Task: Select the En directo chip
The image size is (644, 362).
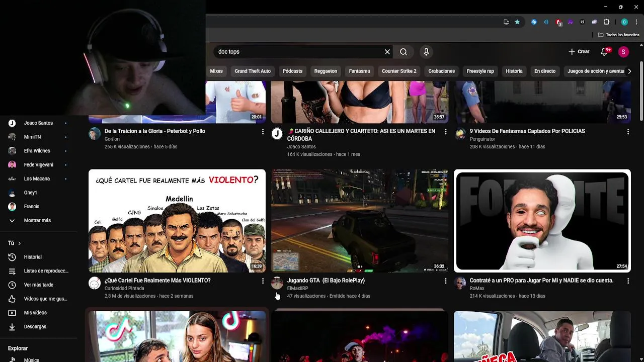Action: point(545,71)
